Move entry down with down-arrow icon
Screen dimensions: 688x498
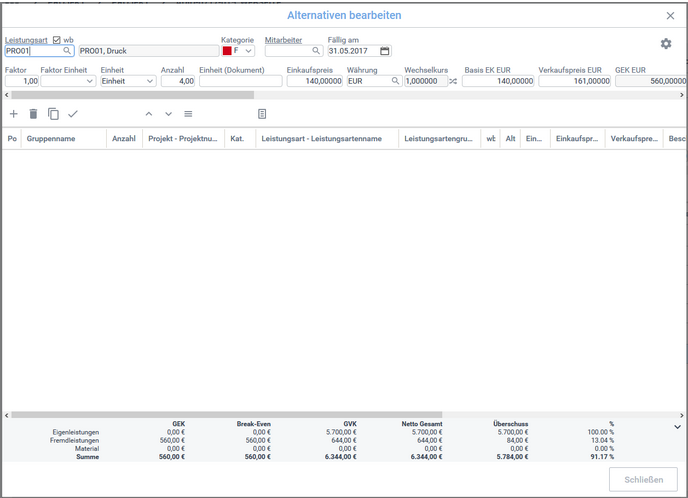[168, 114]
